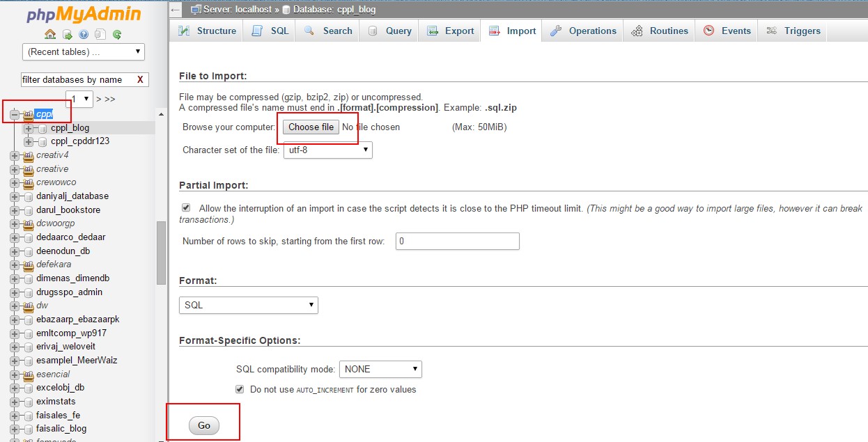Expand the cppl_blog database node

tap(29, 128)
